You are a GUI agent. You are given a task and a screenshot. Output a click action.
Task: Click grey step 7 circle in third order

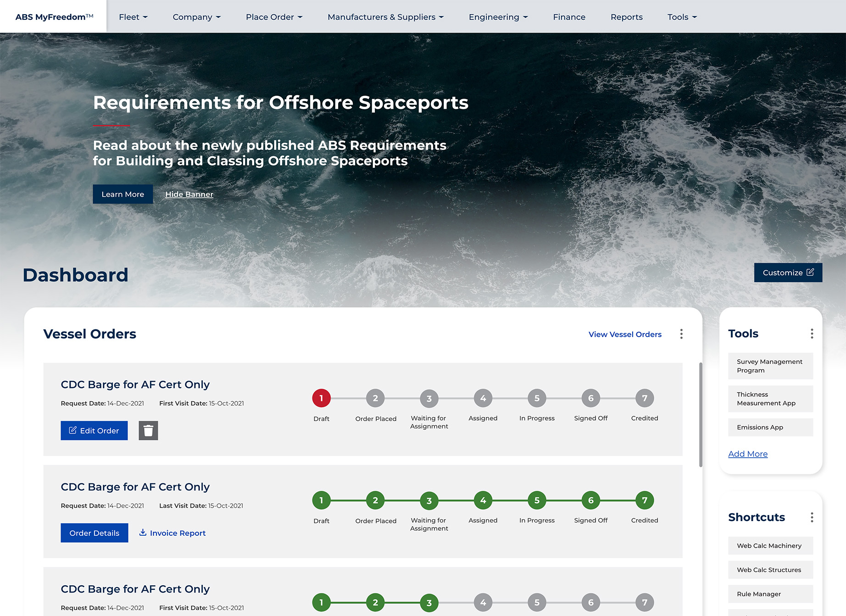(x=645, y=603)
